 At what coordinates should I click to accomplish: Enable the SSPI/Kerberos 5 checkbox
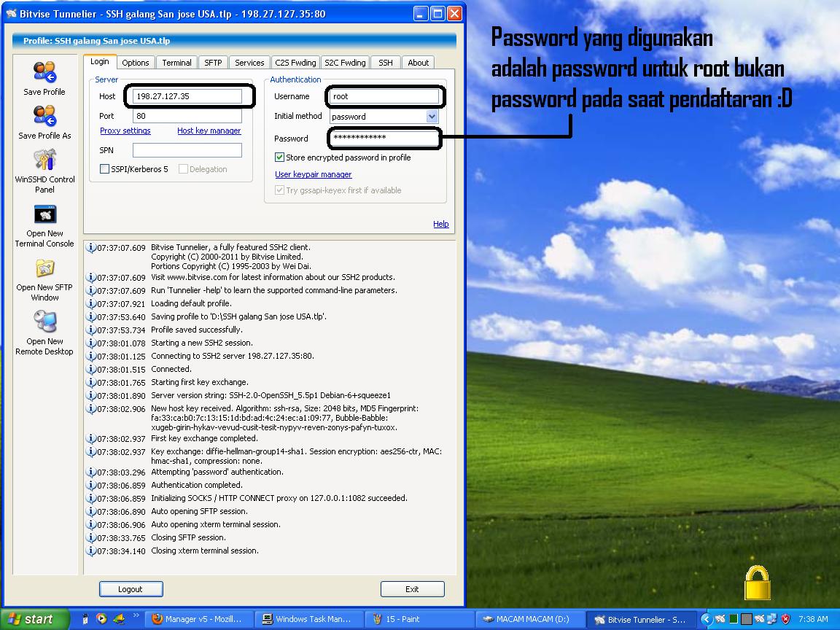click(x=105, y=169)
